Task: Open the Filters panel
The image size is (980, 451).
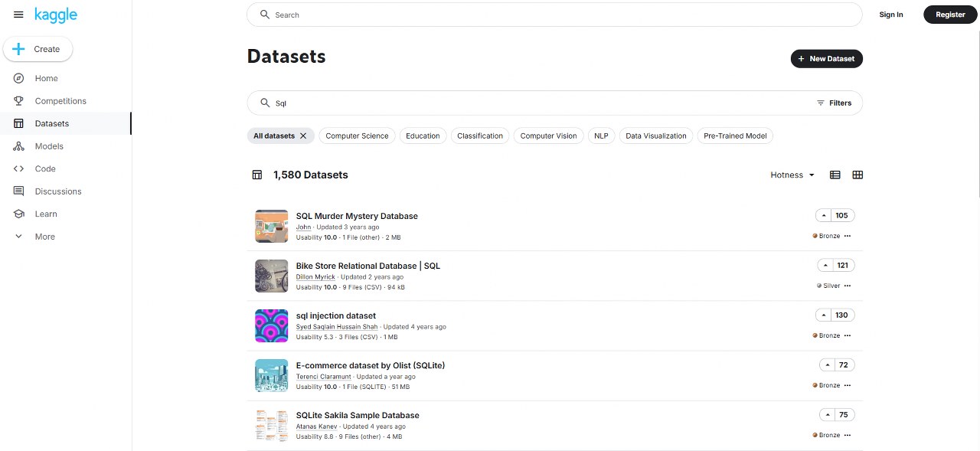Action: pos(834,103)
